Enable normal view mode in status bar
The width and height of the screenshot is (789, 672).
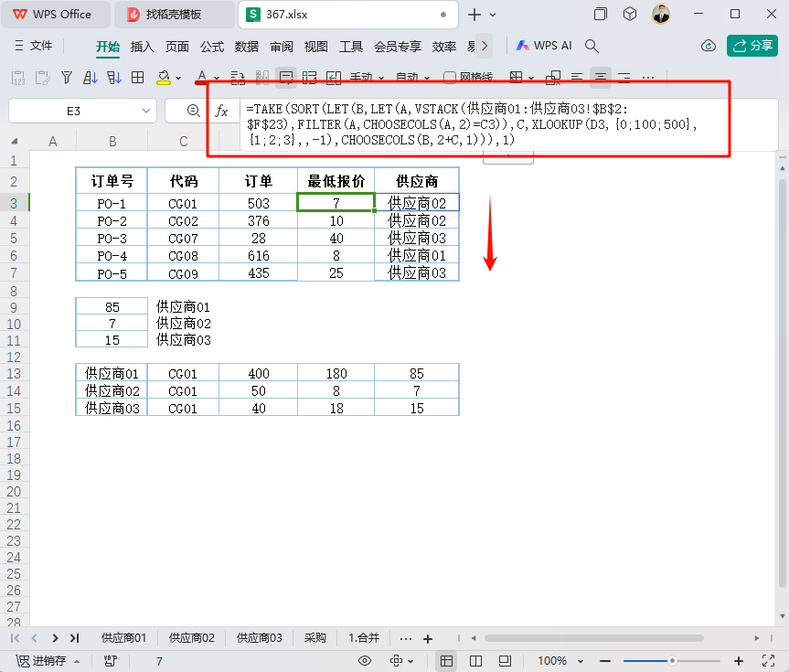(446, 661)
